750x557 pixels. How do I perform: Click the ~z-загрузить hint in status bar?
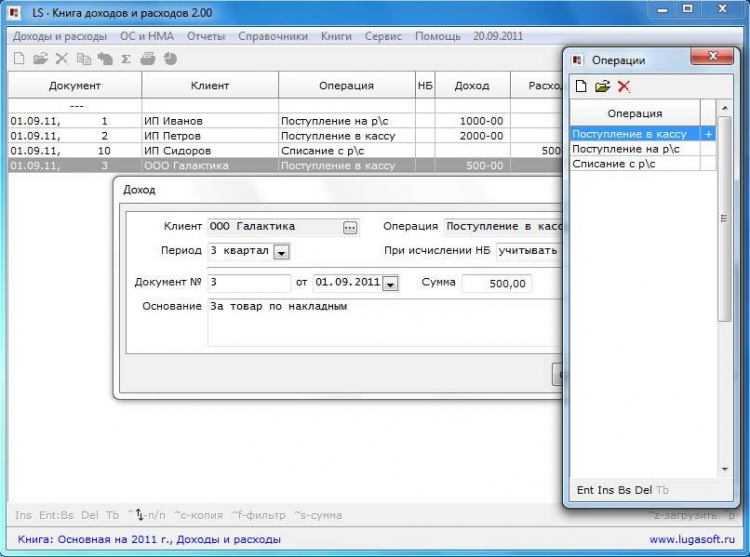[x=683, y=515]
